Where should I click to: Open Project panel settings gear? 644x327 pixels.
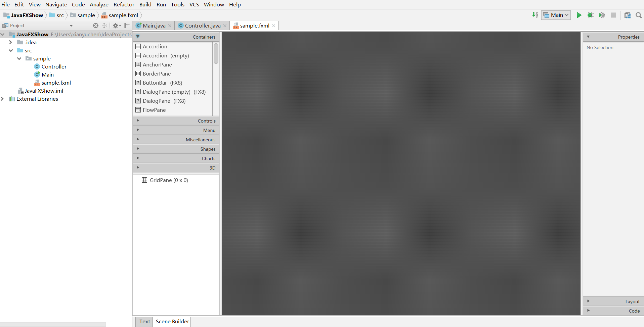117,26
